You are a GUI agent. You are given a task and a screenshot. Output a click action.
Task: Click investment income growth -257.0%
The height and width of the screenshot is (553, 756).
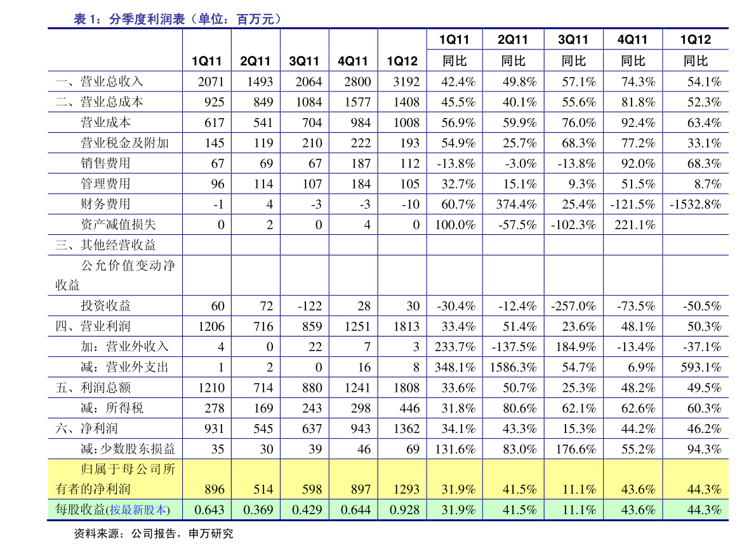574,306
